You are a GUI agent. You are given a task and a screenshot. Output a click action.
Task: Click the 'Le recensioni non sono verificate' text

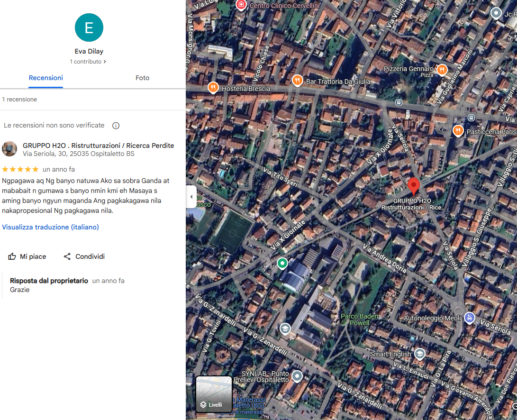click(x=54, y=125)
